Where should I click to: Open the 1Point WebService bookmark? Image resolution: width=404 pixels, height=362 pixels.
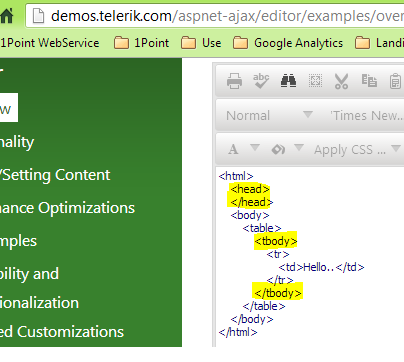50,43
